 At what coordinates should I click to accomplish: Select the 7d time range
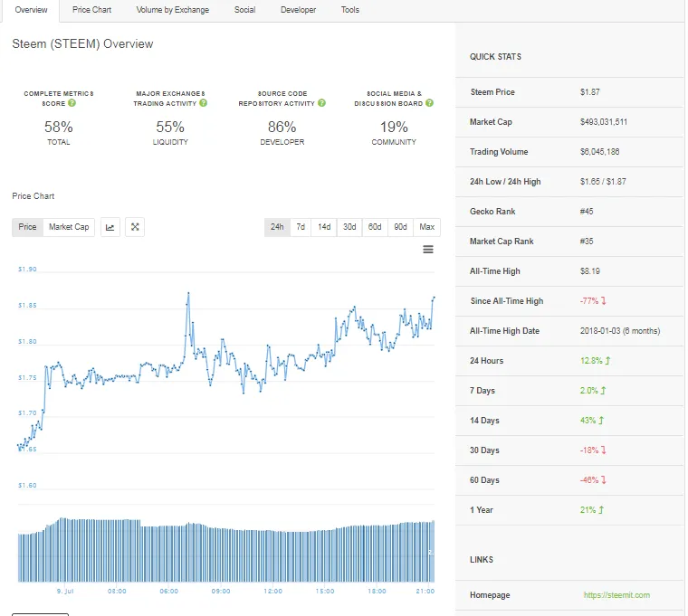point(301,227)
